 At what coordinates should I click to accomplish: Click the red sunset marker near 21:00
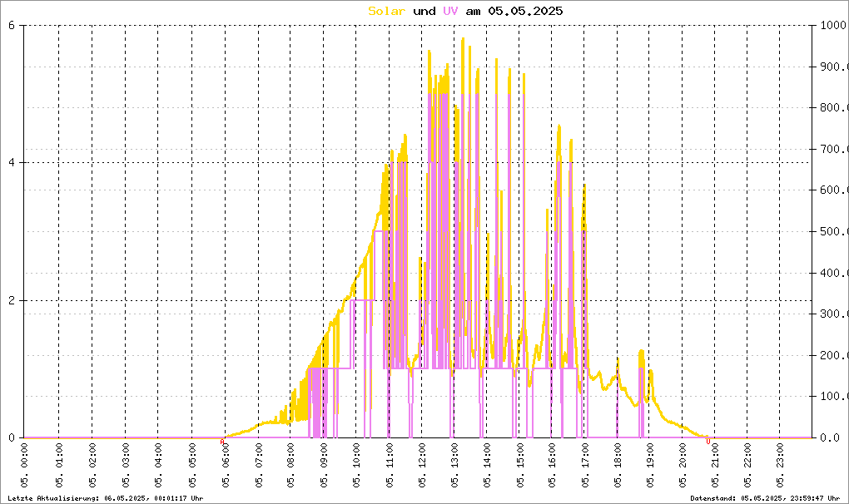(x=708, y=442)
